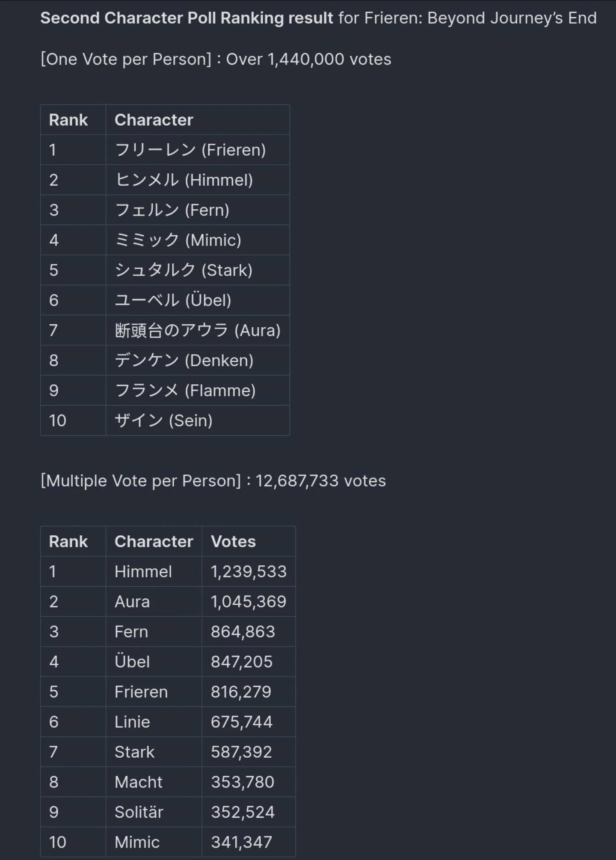Click the デンケン (Denken) row
Image resolution: width=616 pixels, height=860 pixels.
coord(165,360)
